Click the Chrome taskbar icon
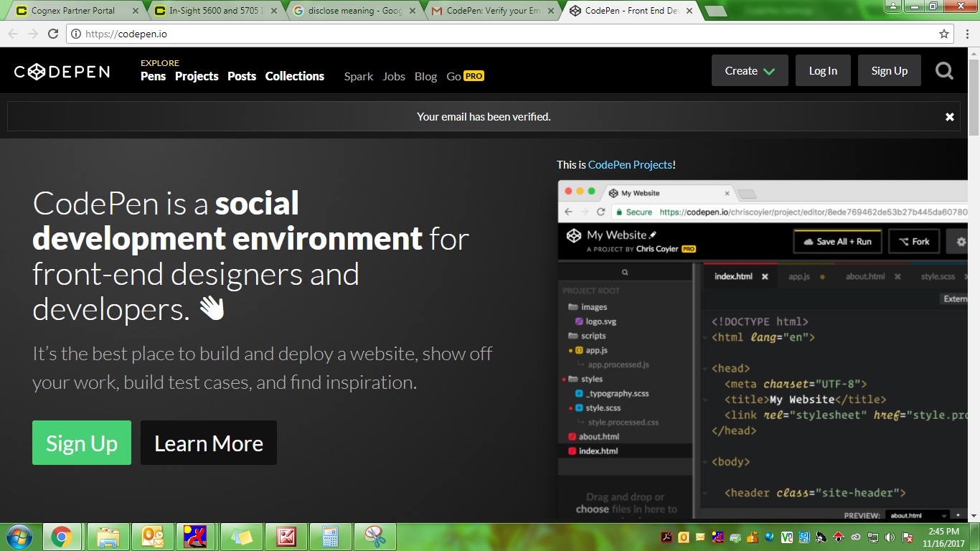Screen dimensions: 980x551 click(x=62, y=537)
